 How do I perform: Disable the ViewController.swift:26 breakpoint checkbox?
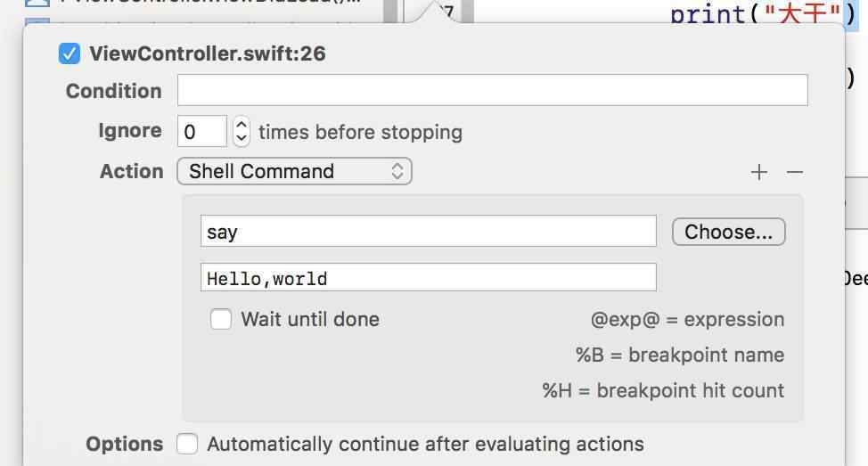(x=70, y=53)
